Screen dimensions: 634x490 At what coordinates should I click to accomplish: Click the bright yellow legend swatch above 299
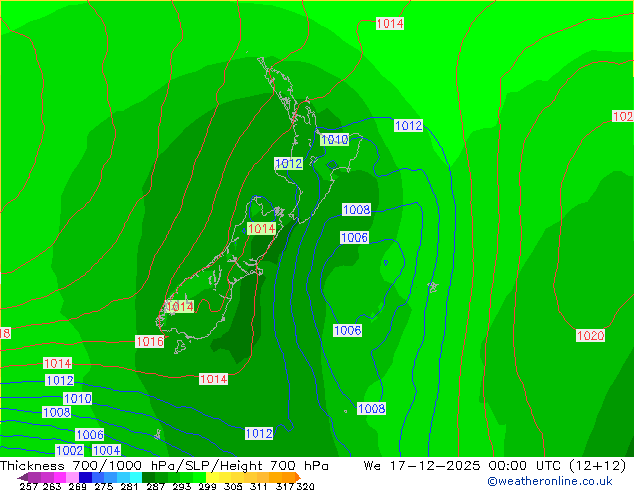pyautogui.click(x=212, y=477)
